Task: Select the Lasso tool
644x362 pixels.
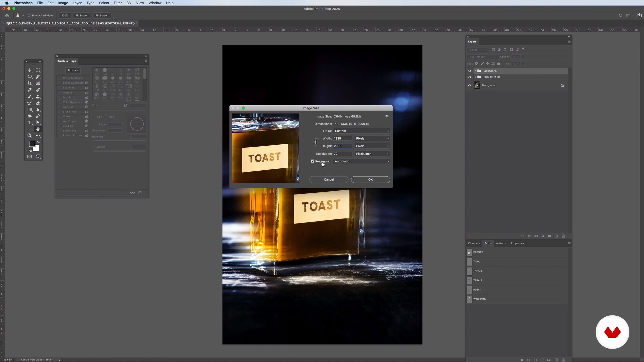Action: tap(30, 77)
